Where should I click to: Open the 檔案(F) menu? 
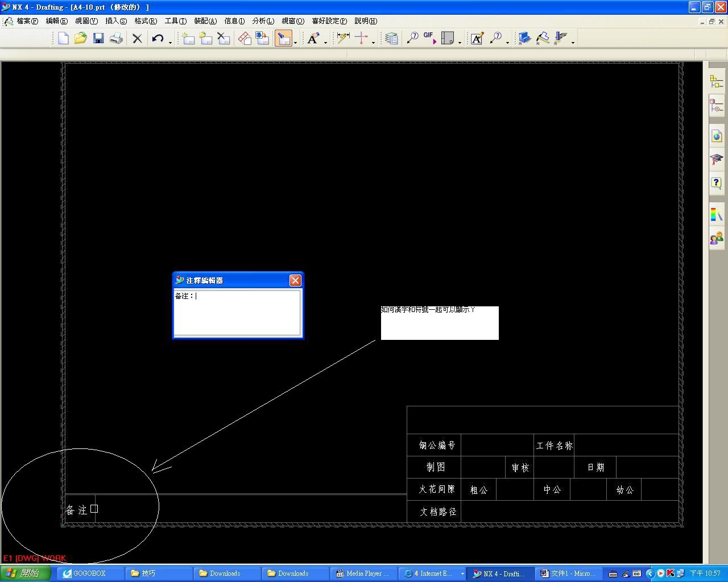click(27, 21)
